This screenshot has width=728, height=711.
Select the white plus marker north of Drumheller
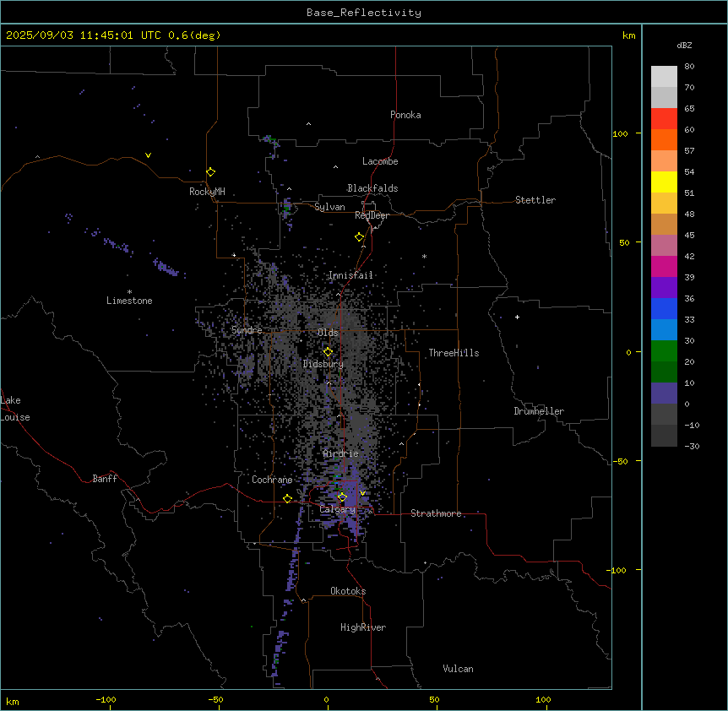click(517, 317)
